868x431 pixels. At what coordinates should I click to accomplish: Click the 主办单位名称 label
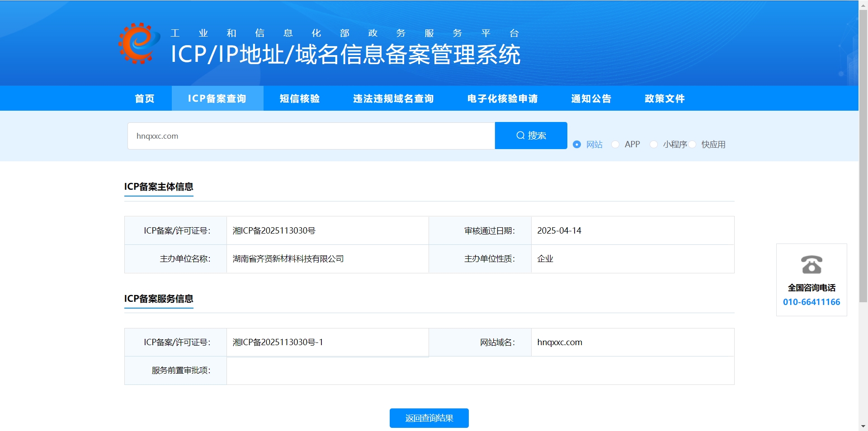(185, 259)
